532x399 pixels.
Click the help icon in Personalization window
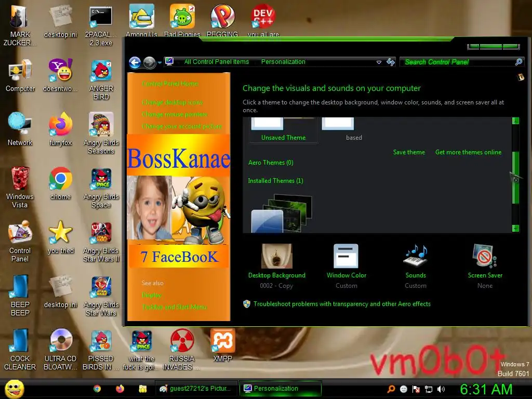click(x=521, y=77)
